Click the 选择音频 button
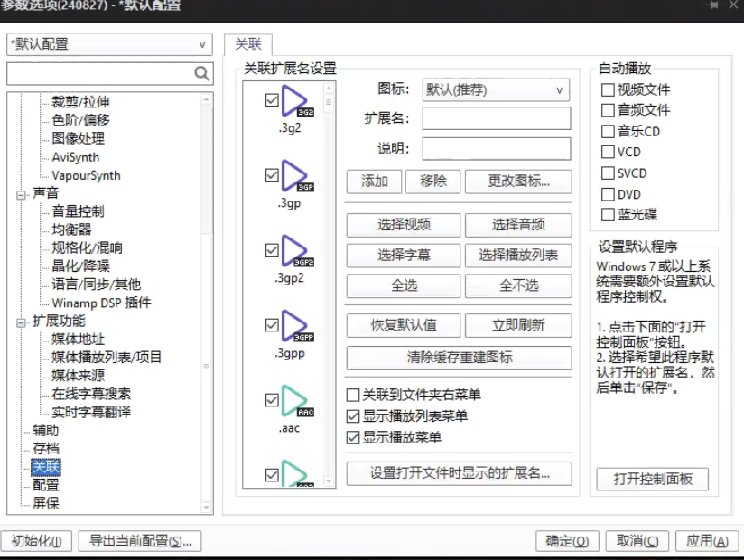 click(518, 225)
